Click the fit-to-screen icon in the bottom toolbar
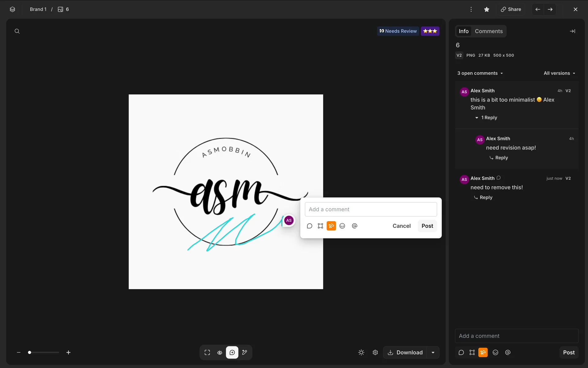Viewport: 588px width, 368px height. (207, 352)
